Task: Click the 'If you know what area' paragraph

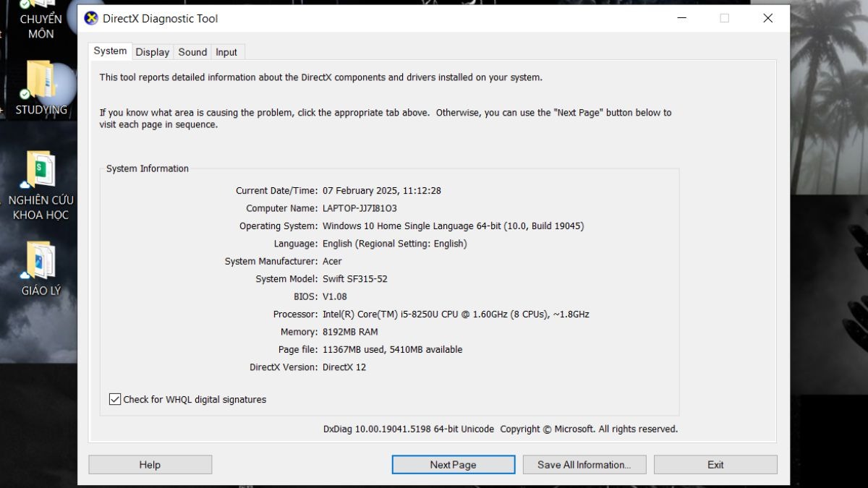Action: tap(386, 119)
